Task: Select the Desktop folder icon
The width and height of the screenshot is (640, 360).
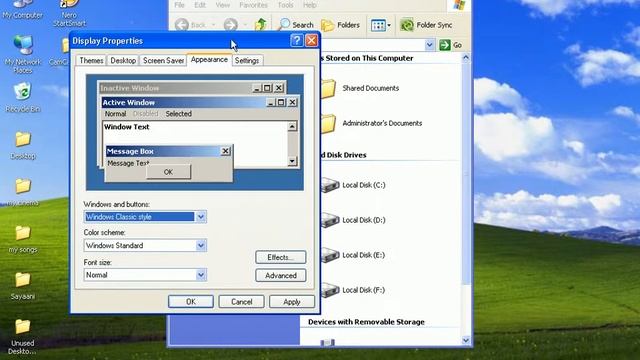Action: pos(23,145)
